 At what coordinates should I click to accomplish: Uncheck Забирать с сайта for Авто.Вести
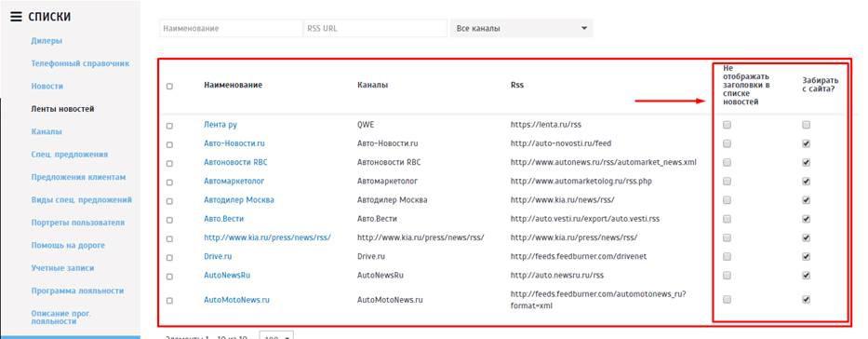point(806,219)
